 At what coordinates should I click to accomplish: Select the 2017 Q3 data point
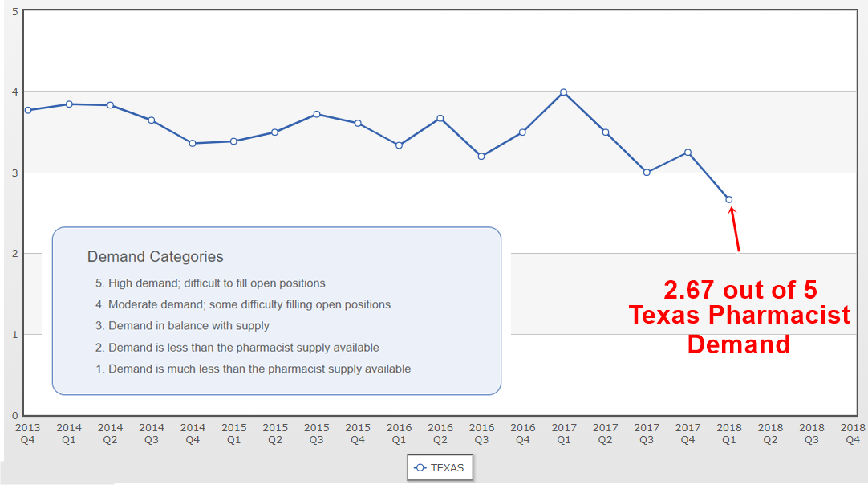click(x=647, y=172)
